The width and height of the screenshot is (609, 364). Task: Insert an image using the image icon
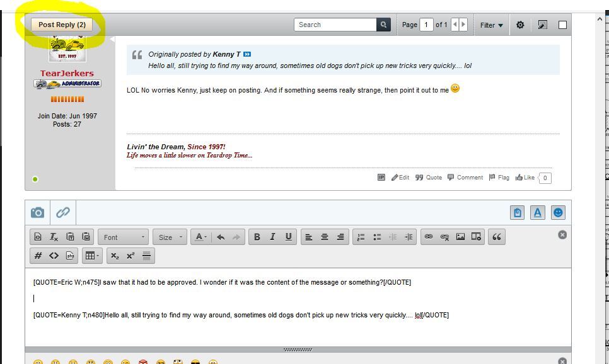tap(460, 237)
